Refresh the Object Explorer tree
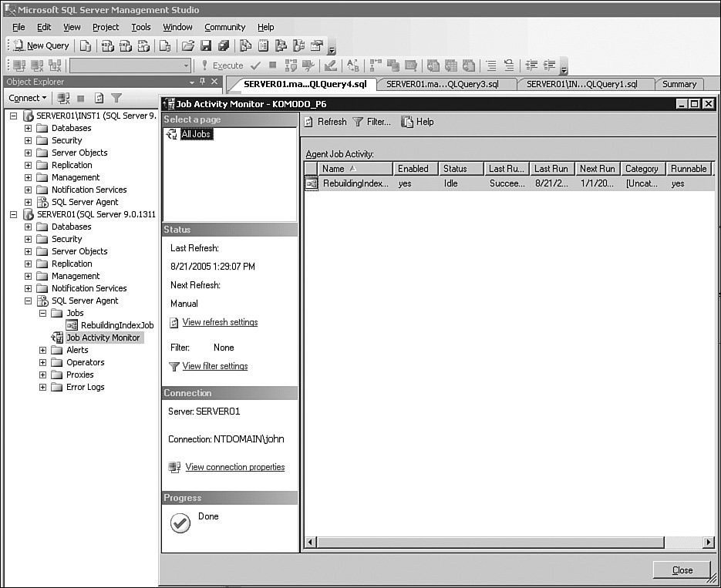This screenshot has height=588, width=721. [x=99, y=98]
